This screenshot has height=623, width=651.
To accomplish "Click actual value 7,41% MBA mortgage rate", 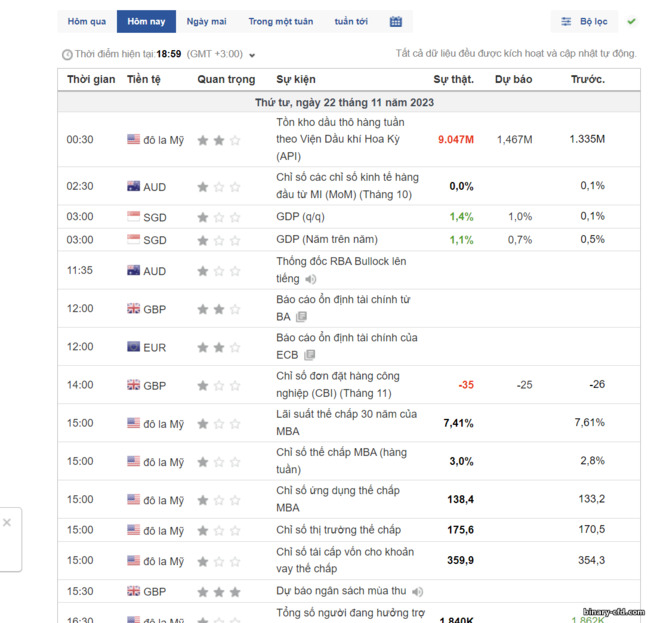I will (x=458, y=423).
